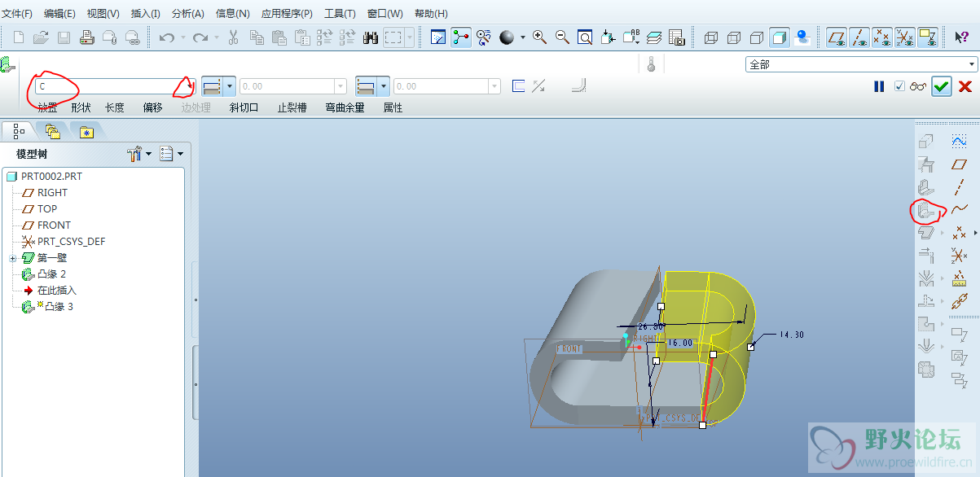The width and height of the screenshot is (980, 477).
Task: Open the 弯曲余量 panel tab
Action: [345, 107]
